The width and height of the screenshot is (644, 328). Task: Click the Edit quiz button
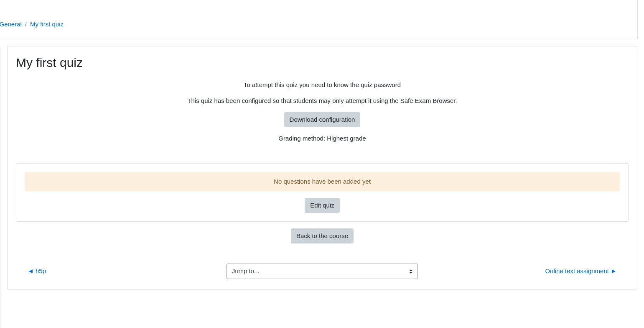click(322, 205)
